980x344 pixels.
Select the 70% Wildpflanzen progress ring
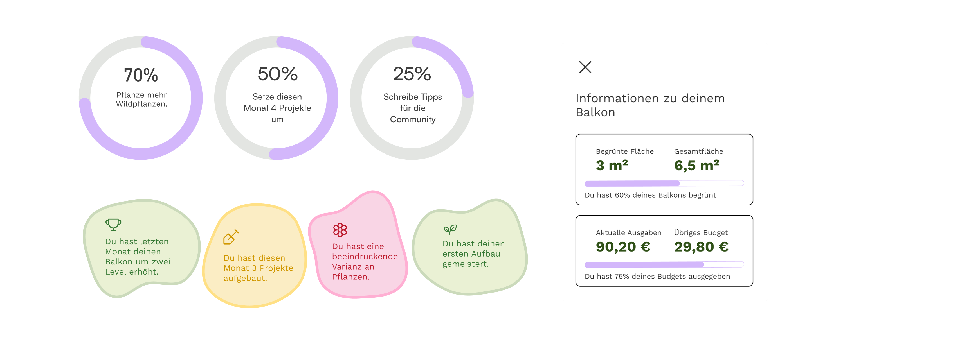coord(141,98)
